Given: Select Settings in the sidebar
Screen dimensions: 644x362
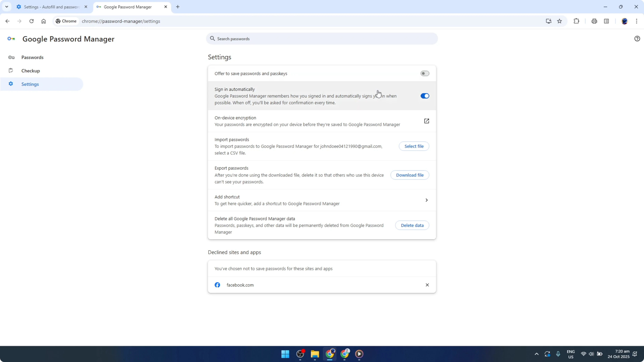Looking at the screenshot, I should point(30,84).
